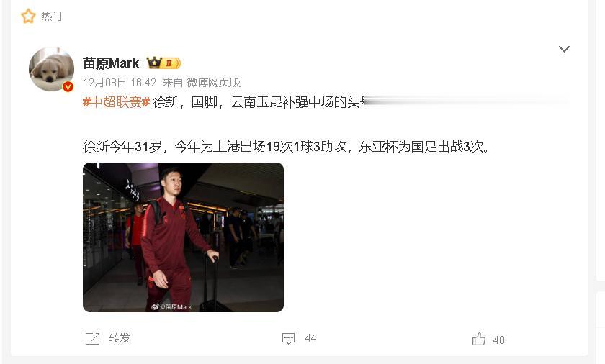The width and height of the screenshot is (605, 364).
Task: Click the comment count 44
Action: [x=310, y=338]
